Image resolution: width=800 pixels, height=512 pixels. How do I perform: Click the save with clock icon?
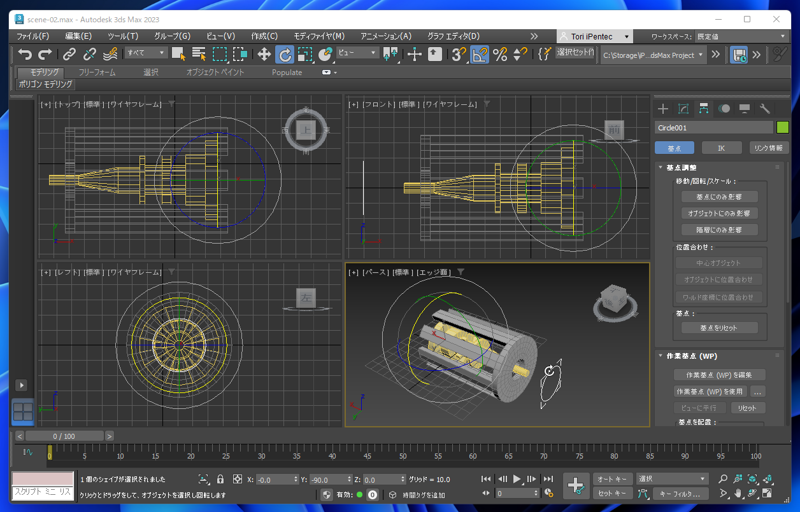[x=739, y=55]
